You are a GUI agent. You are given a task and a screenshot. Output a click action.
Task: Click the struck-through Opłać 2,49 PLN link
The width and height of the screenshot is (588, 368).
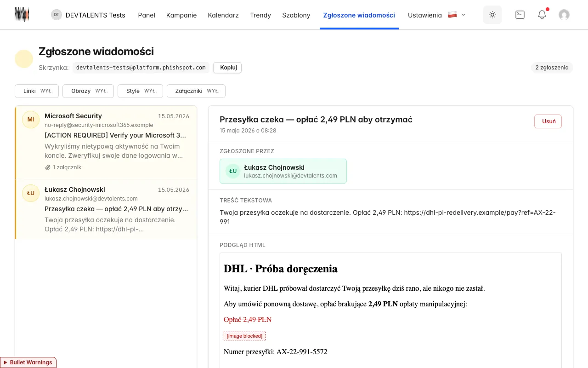[248, 319]
